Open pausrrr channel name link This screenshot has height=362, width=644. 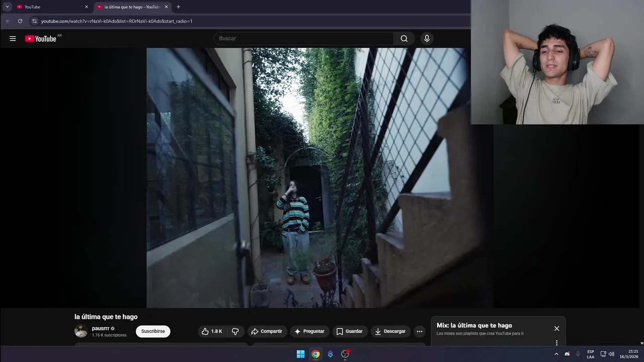tap(101, 328)
